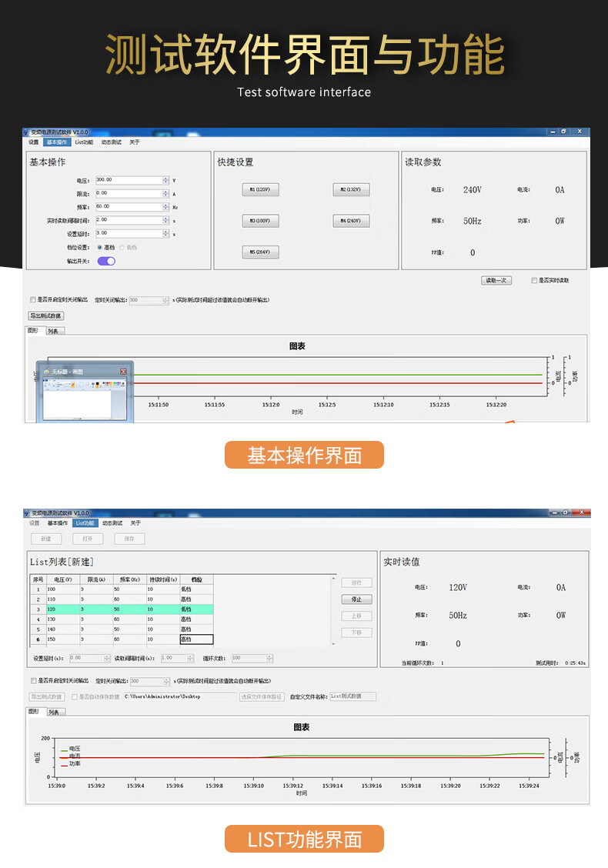Adjust the 读取间隔时间 1.00 spinner in List window

coord(191,658)
